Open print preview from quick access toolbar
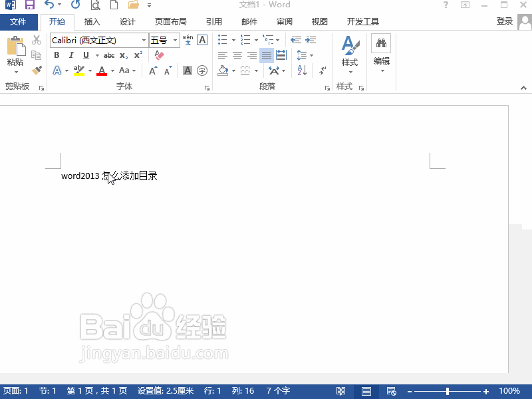Image resolution: width=532 pixels, height=399 pixels. [96, 5]
